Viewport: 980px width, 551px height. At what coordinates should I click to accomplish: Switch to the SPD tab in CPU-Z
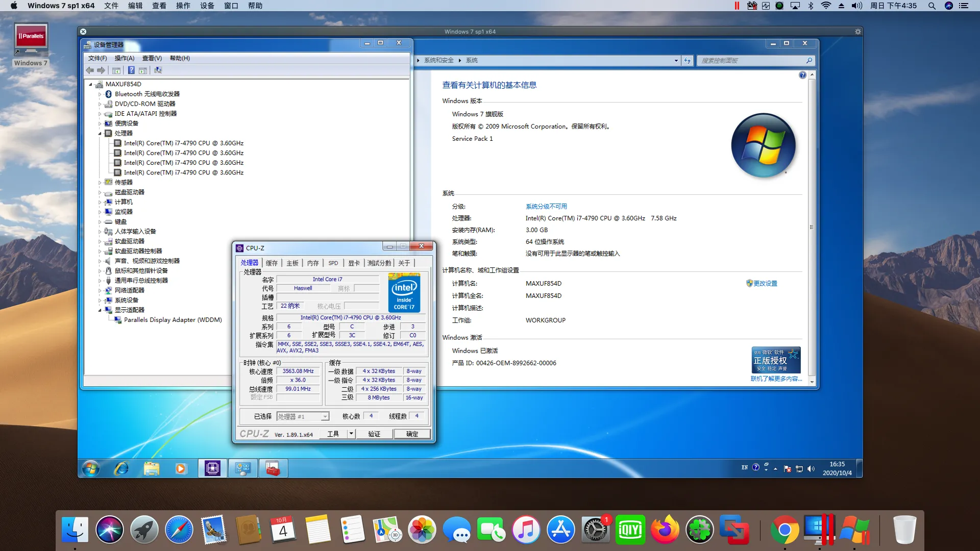tap(333, 263)
